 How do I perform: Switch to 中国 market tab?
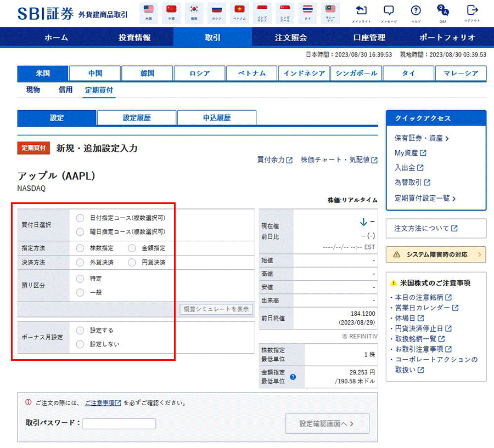tap(95, 73)
